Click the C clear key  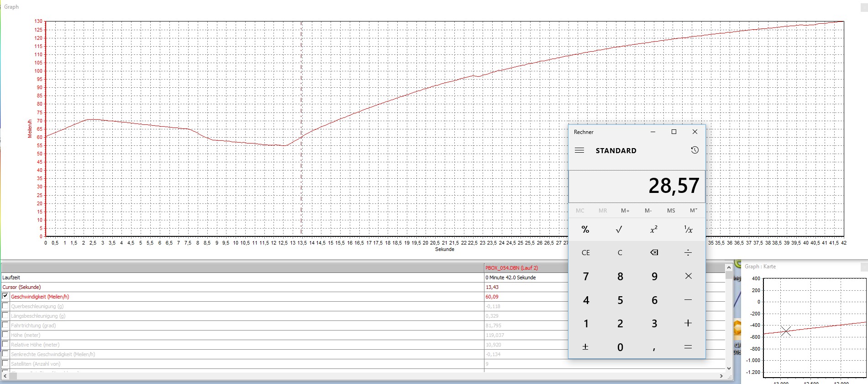click(620, 252)
